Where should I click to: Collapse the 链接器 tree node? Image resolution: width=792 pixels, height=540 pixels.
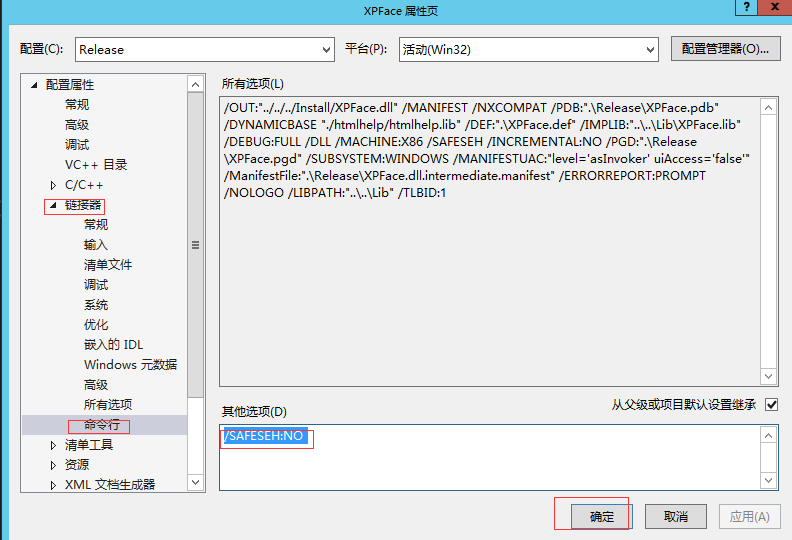(x=53, y=205)
